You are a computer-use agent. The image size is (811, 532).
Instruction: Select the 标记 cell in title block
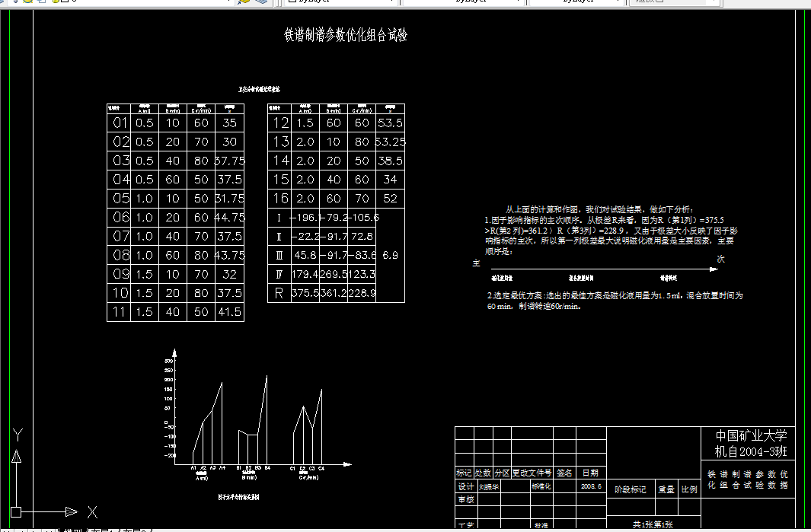pos(464,473)
